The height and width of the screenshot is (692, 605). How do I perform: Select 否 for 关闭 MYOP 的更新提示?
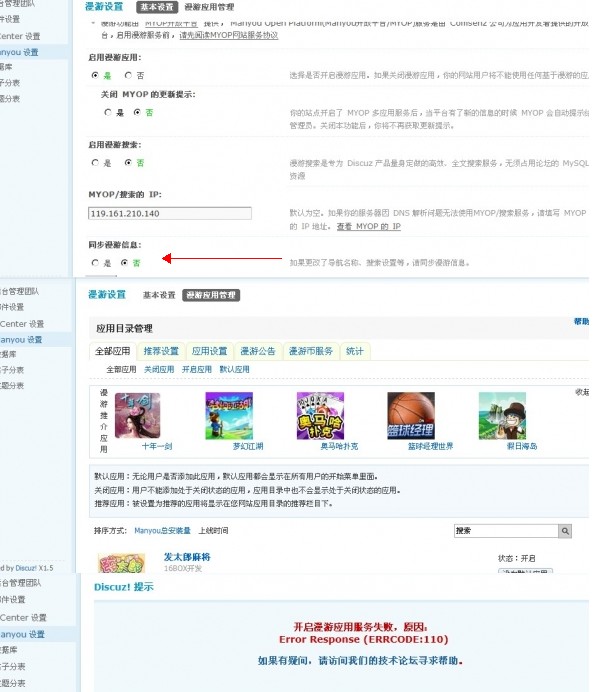137,113
